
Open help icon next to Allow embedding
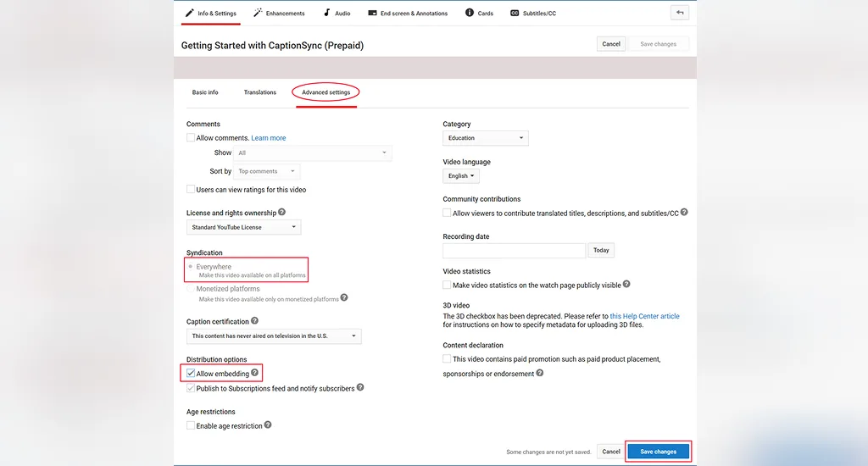254,373
